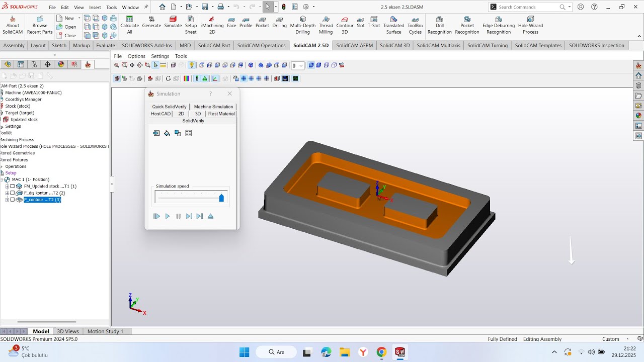Open Thread Milling operation
Screen dimensions: 644x362
(326, 25)
